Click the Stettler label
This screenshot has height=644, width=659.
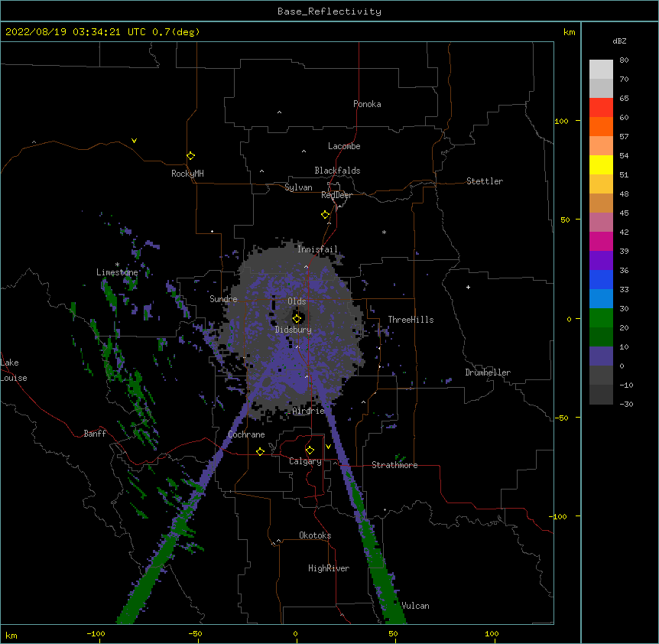(485, 181)
